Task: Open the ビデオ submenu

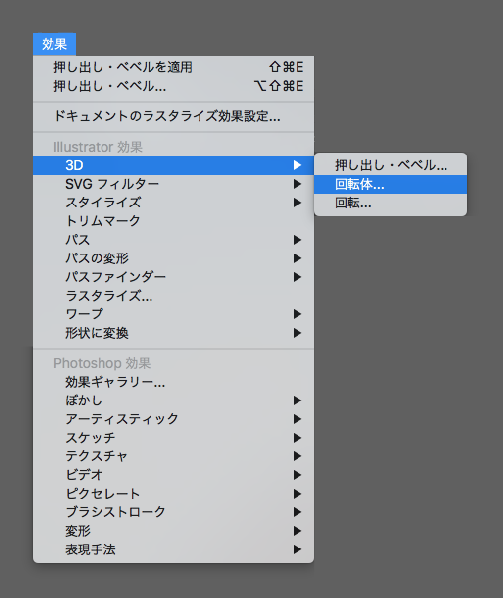Action: click(174, 475)
